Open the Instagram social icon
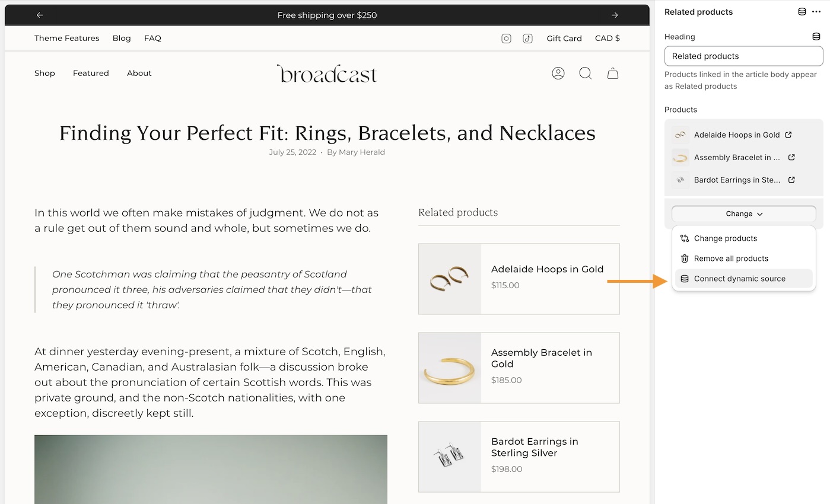The height and width of the screenshot is (504, 830). (506, 39)
